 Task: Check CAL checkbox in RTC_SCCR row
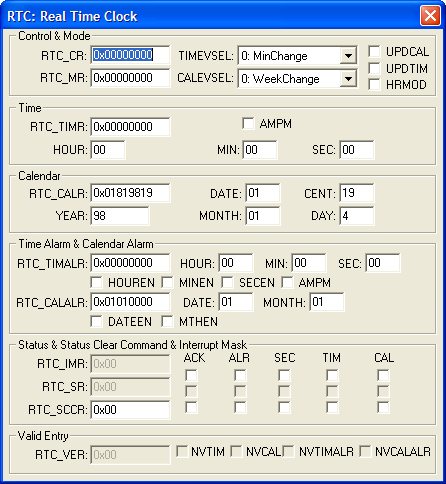(x=383, y=407)
